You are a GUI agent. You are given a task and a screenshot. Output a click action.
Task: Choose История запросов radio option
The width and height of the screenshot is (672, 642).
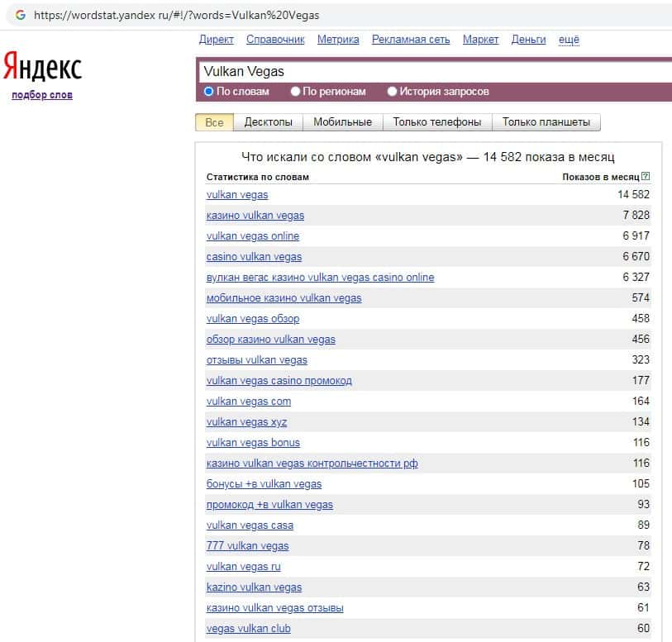(393, 92)
